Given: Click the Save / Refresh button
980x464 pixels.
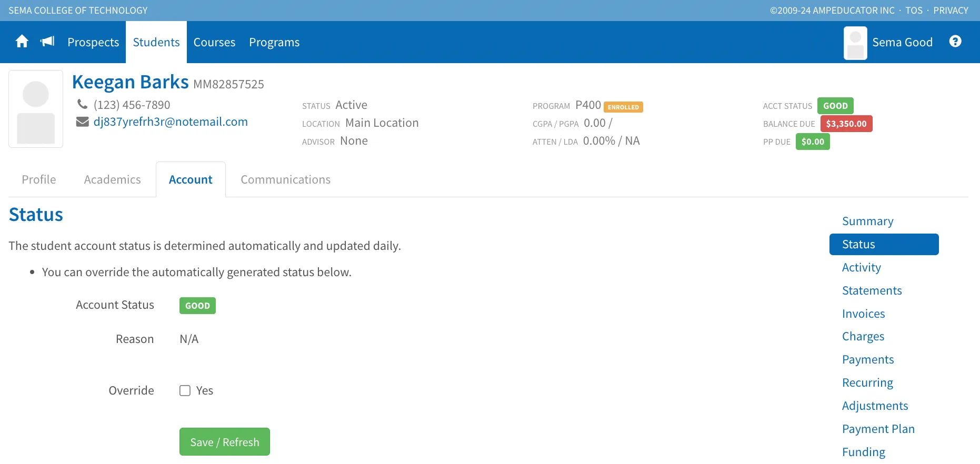Looking at the screenshot, I should tap(225, 442).
